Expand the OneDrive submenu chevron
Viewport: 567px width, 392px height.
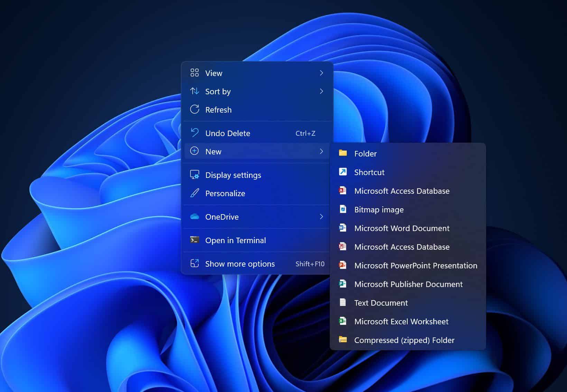(321, 217)
